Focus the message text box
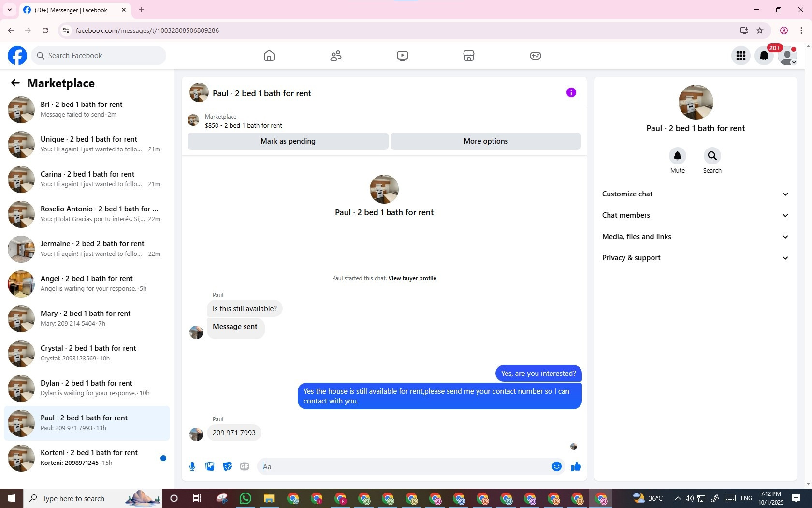Screen dimensions: 812x508 (405, 466)
